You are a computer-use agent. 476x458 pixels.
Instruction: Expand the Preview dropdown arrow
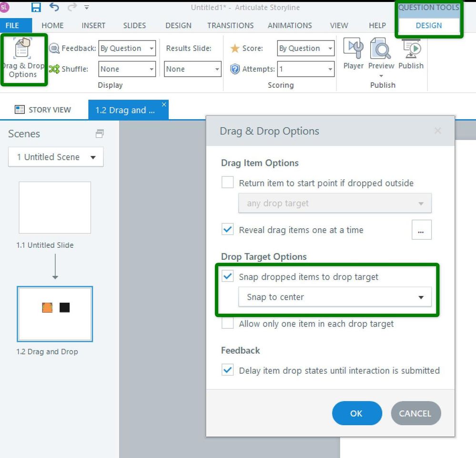[381, 76]
